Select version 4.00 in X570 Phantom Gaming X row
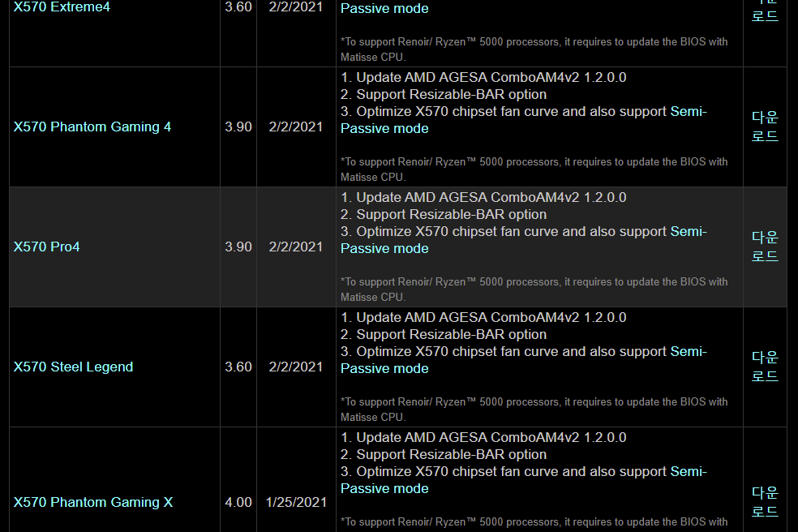 (x=238, y=503)
